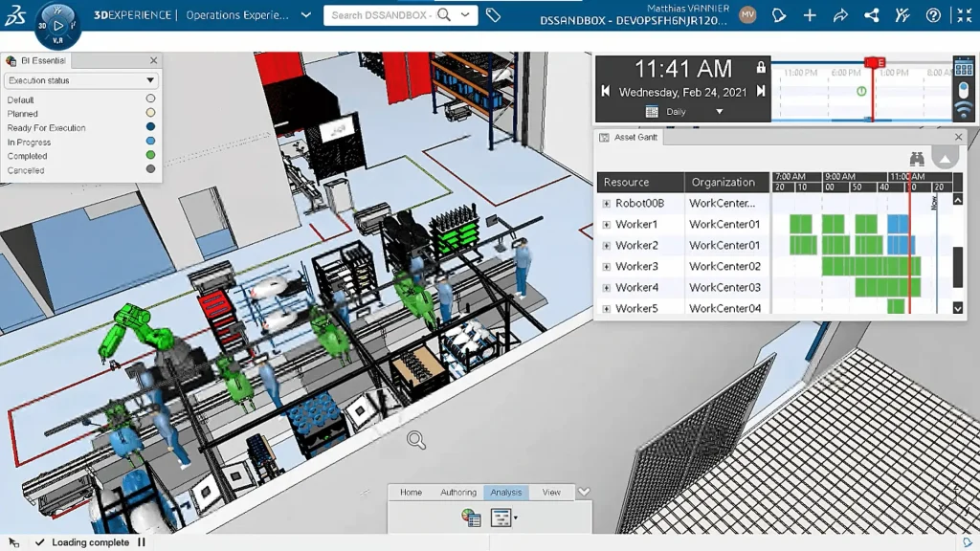Screen dimensions: 980x551
Task: Open the help question mark icon
Action: [x=933, y=15]
